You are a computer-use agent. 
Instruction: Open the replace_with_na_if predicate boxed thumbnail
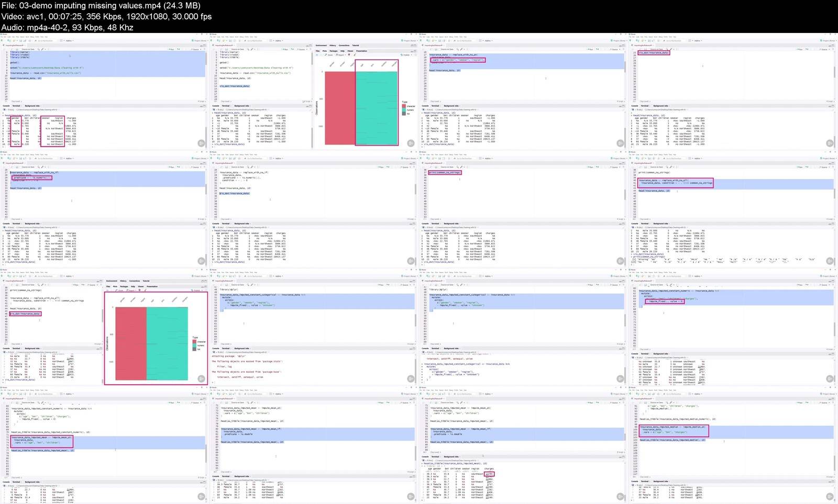[x=105, y=208]
